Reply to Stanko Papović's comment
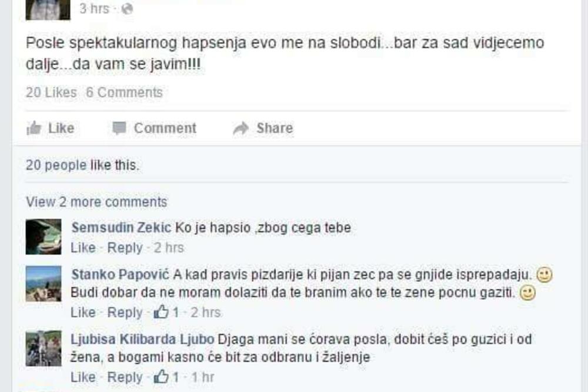588x392 pixels. coord(125,313)
